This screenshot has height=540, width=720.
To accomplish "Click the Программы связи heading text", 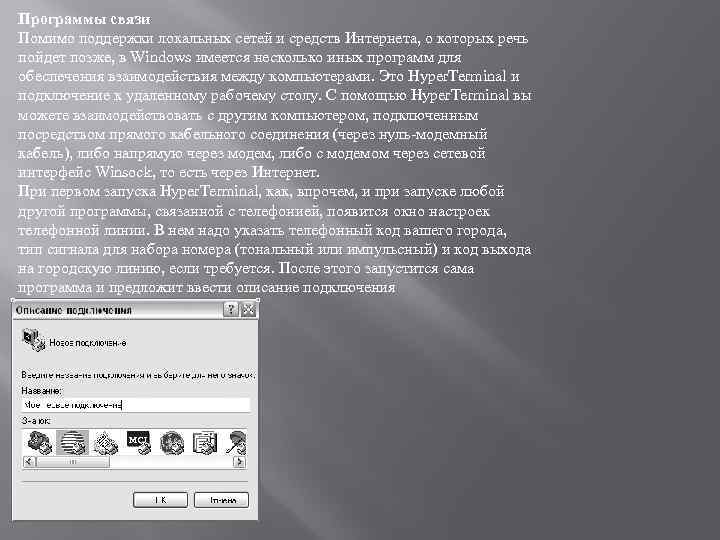I will click(84, 19).
